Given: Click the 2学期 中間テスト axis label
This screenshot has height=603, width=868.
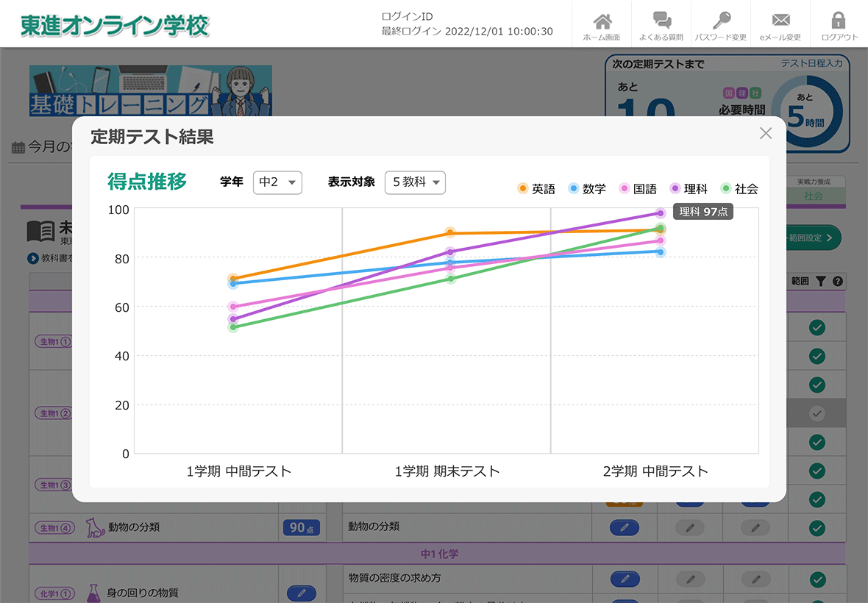Looking at the screenshot, I should pos(655,471).
